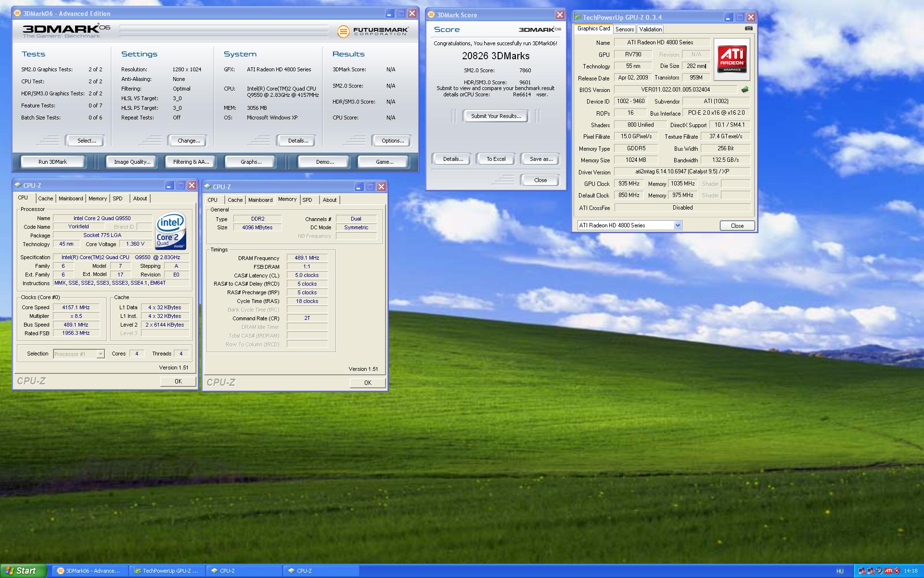
Task: Open the Windows Start menu
Action: 24,571
